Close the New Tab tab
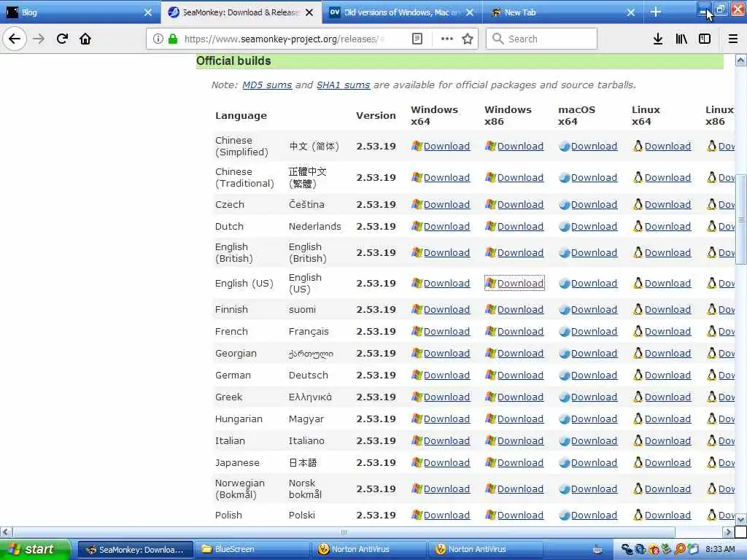 point(631,12)
